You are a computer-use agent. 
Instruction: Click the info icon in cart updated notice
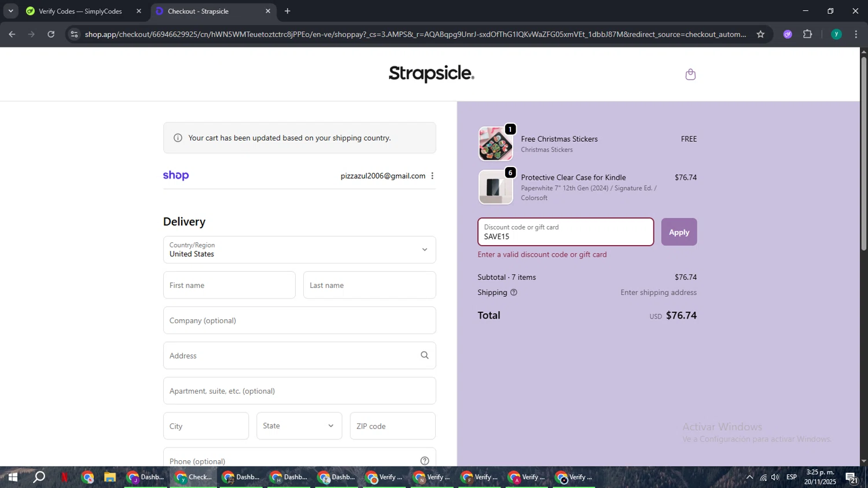tap(178, 138)
